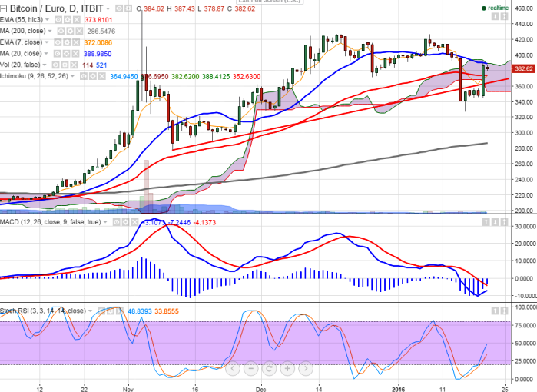Expand the Vol (20, false) dropdown arrow
This screenshot has width=537, height=392.
click(x=45, y=65)
